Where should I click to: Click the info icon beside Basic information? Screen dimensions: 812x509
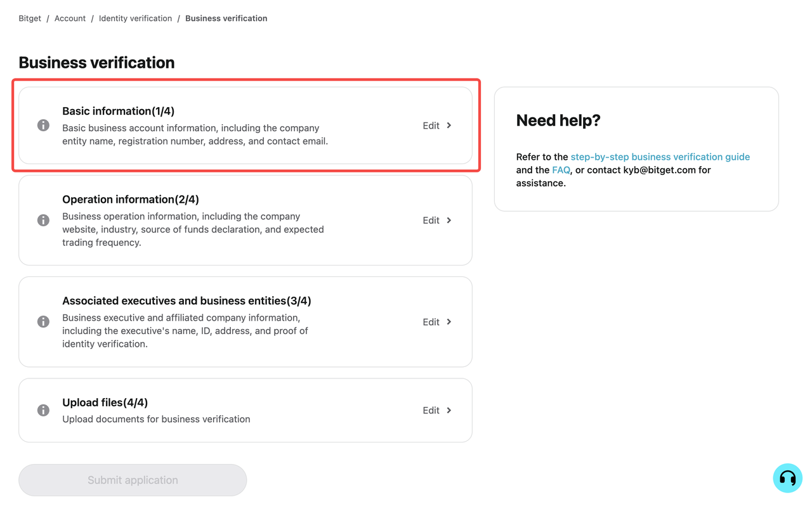43,125
